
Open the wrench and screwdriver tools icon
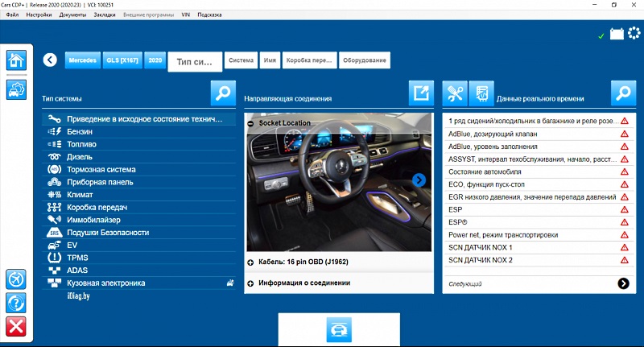click(456, 93)
